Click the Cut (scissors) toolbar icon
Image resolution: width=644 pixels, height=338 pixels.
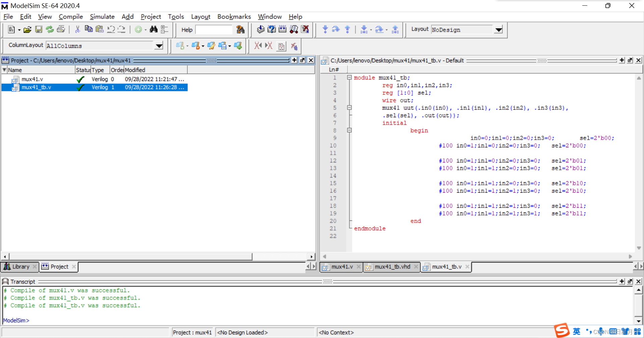coord(77,29)
